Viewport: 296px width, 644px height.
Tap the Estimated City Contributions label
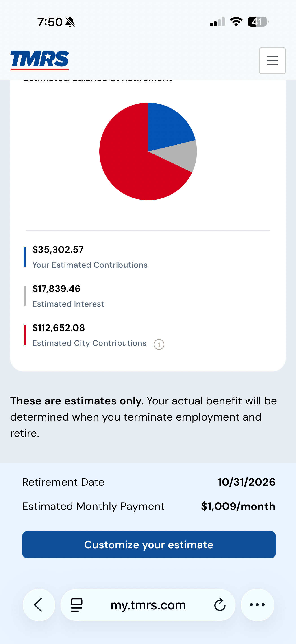(x=89, y=343)
